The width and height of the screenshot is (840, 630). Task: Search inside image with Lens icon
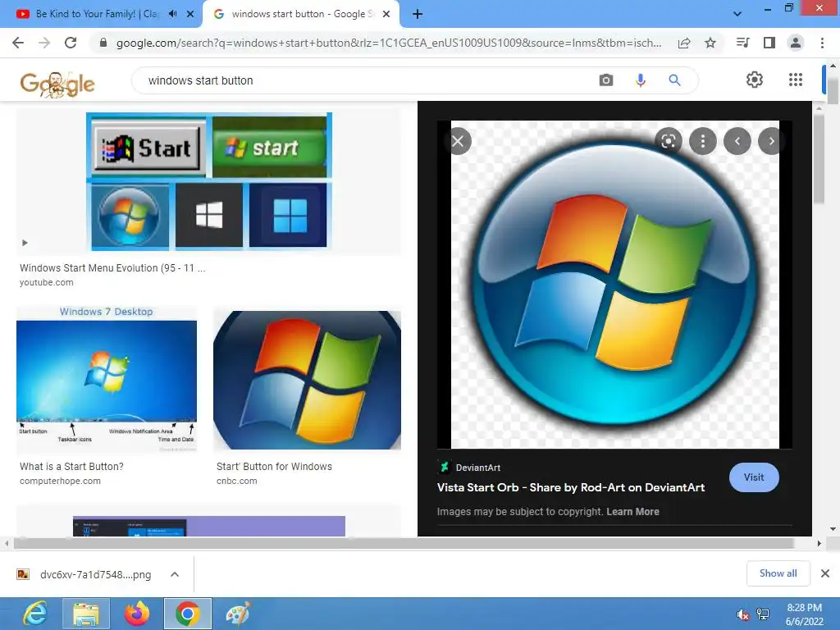pos(668,141)
